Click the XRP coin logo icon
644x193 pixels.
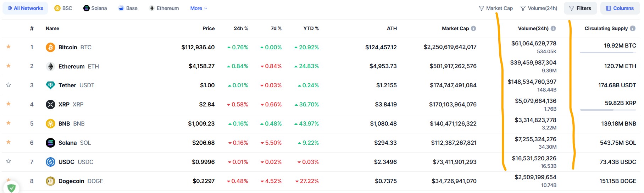pyautogui.click(x=50, y=104)
